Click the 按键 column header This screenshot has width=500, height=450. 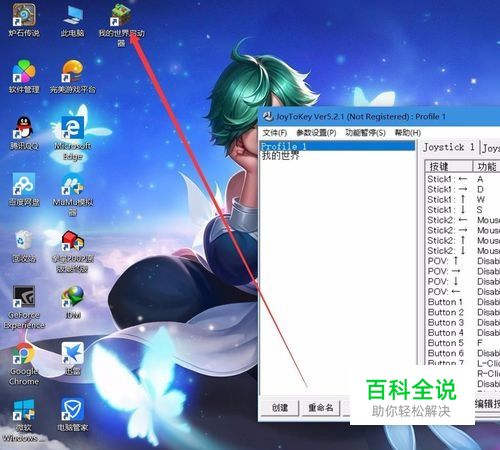tap(449, 166)
